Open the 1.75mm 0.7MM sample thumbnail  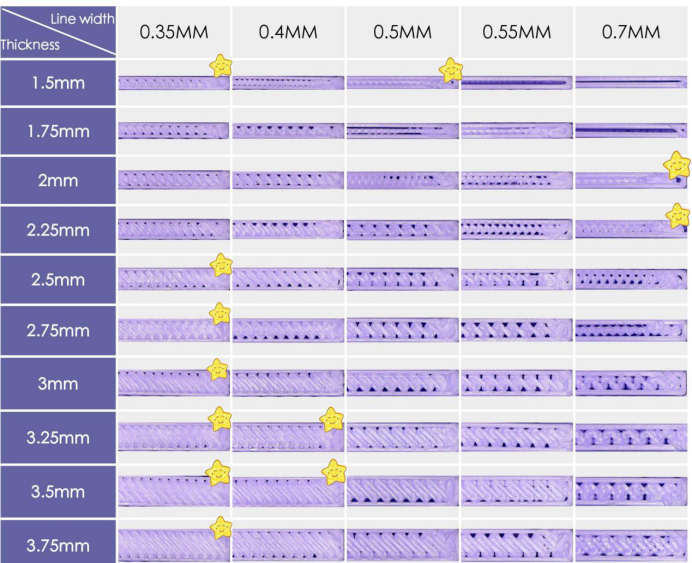pos(631,131)
